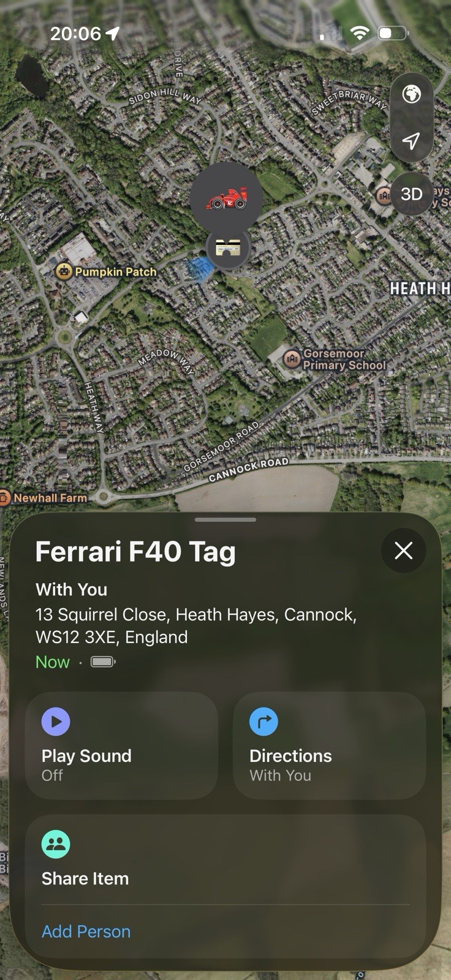Tap the blue Directions arrow icon
Viewport: 451px width, 980px height.
(264, 722)
